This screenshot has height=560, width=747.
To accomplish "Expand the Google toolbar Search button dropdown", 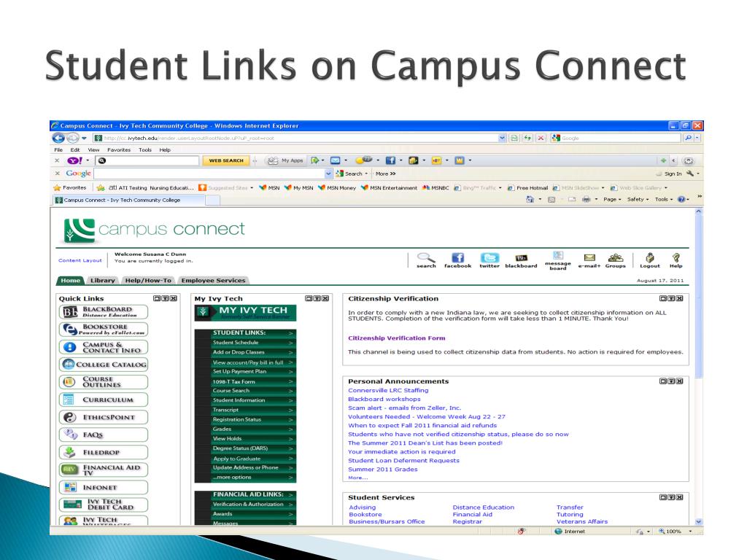I will (x=366, y=174).
